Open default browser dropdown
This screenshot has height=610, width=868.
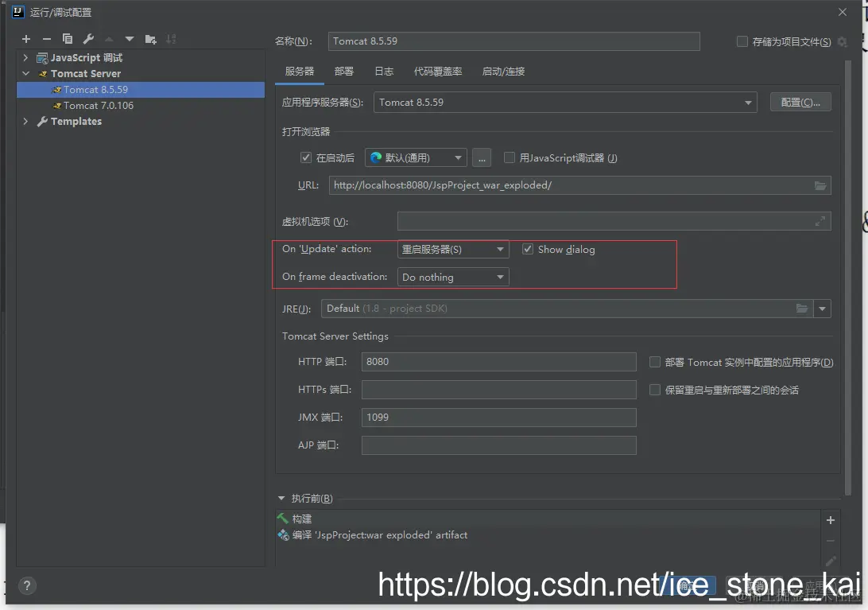(x=415, y=158)
